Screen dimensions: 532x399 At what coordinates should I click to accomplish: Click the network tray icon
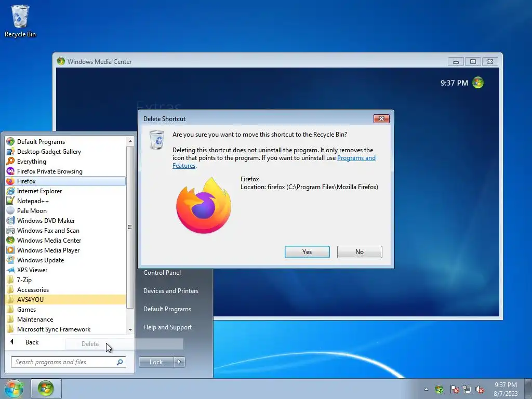click(x=467, y=389)
